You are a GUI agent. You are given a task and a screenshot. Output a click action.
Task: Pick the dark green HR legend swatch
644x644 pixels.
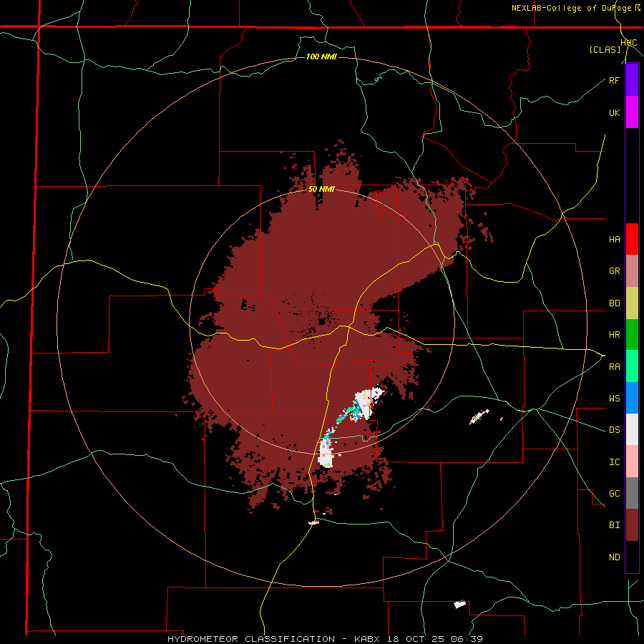pos(632,335)
